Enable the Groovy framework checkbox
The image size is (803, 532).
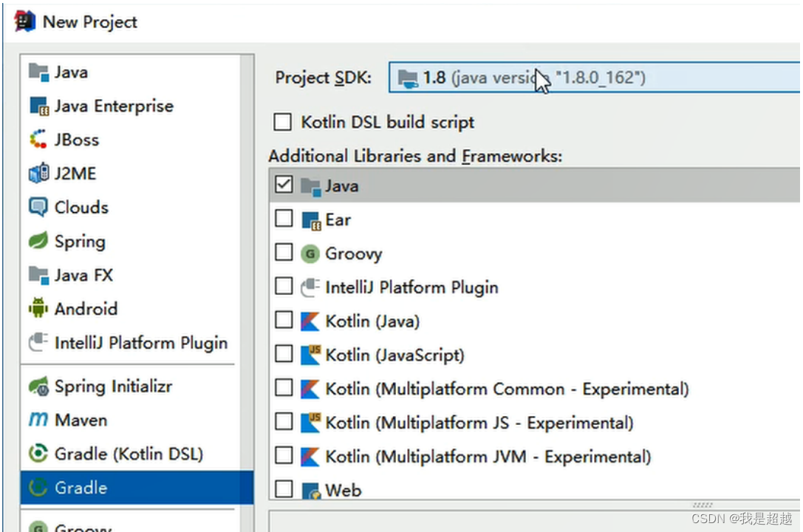point(283,253)
